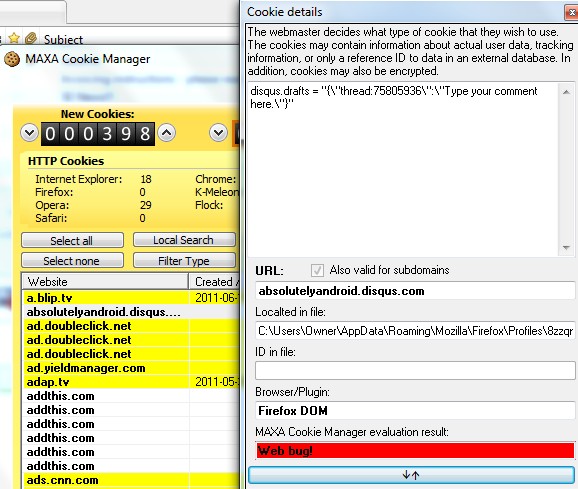Sort list by Created column header
Viewport: 578px width, 489px height.
[215, 282]
